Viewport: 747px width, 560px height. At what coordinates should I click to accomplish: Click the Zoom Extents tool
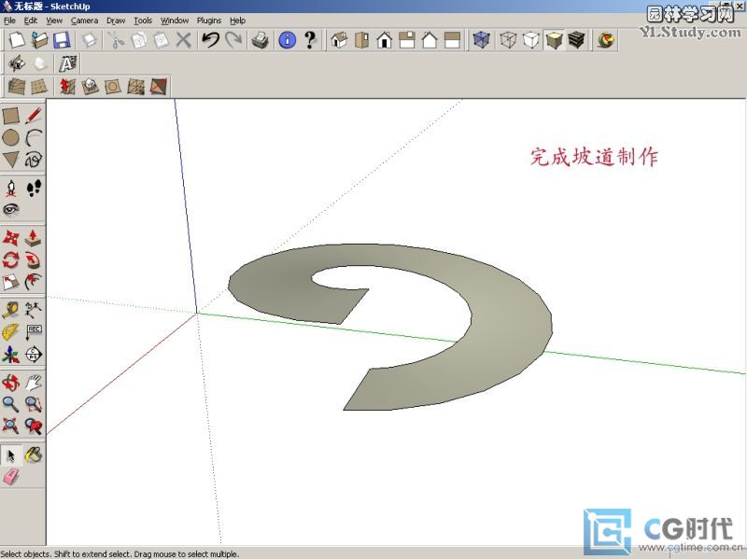click(11, 427)
